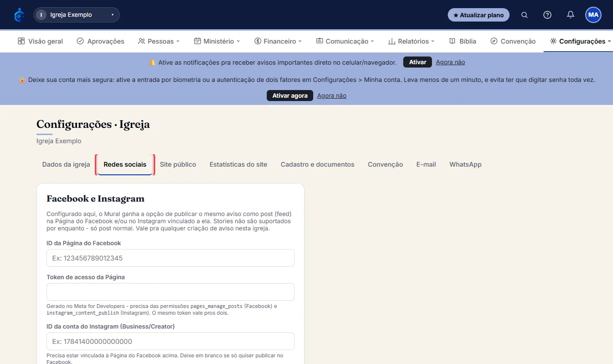The image size is (613, 364).
Task: Expand the Ministério menu
Action: 217,41
